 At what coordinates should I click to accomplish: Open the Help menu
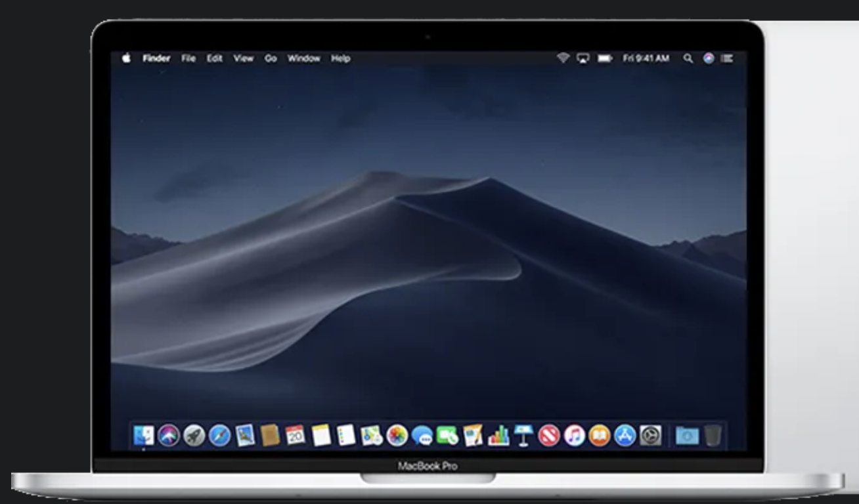340,58
